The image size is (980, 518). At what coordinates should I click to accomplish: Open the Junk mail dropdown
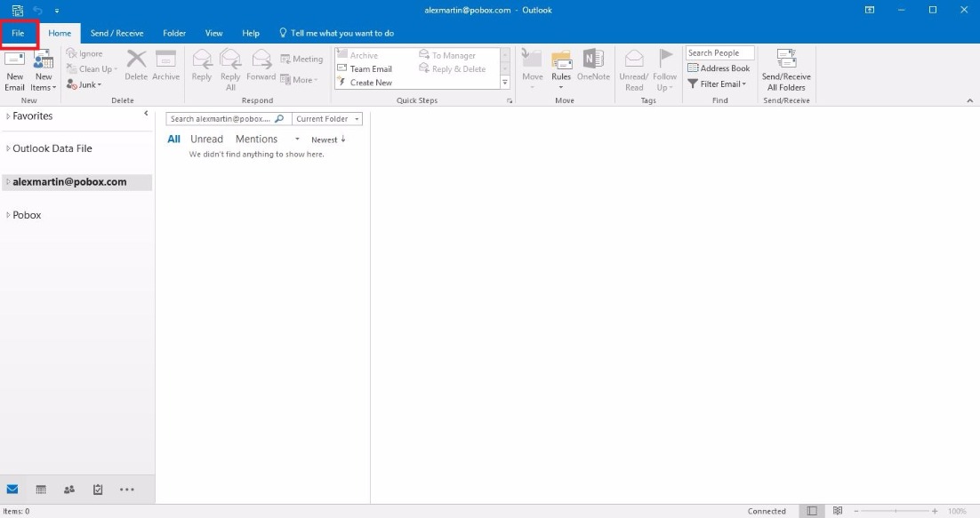[84, 85]
